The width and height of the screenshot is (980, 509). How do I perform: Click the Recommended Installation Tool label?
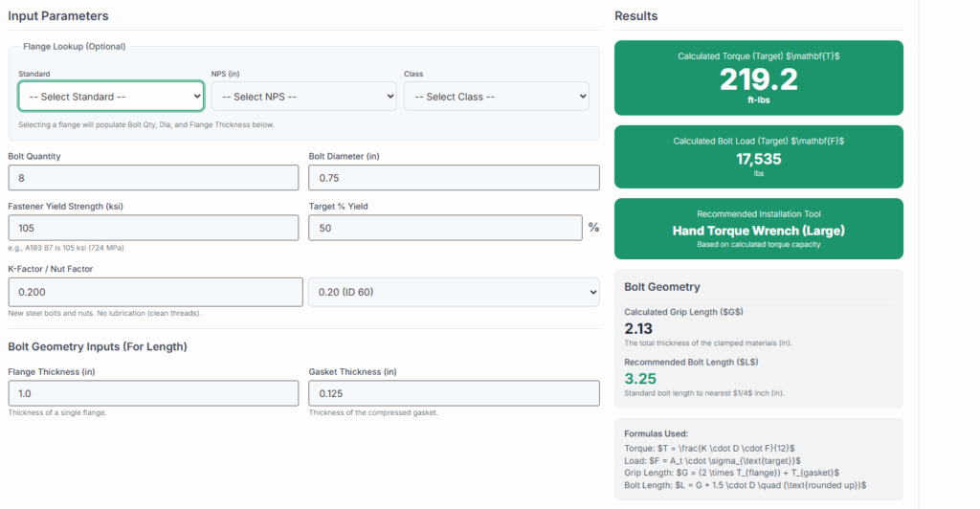758,213
